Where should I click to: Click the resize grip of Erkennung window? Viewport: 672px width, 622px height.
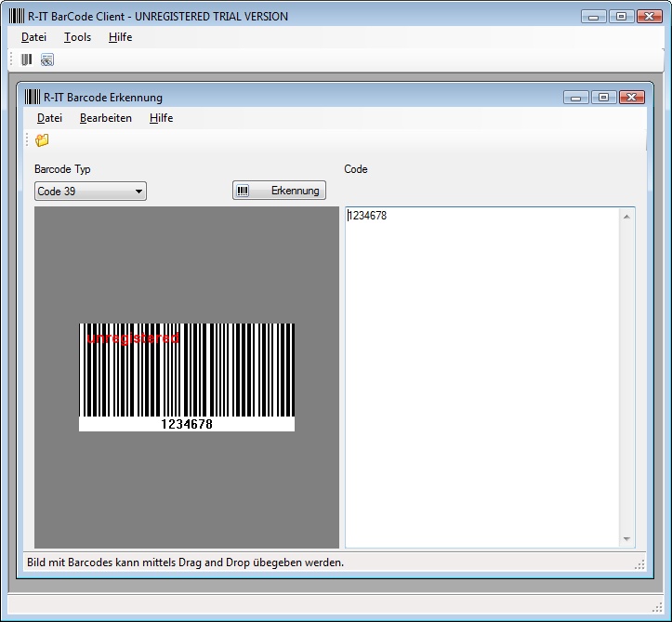click(x=639, y=565)
